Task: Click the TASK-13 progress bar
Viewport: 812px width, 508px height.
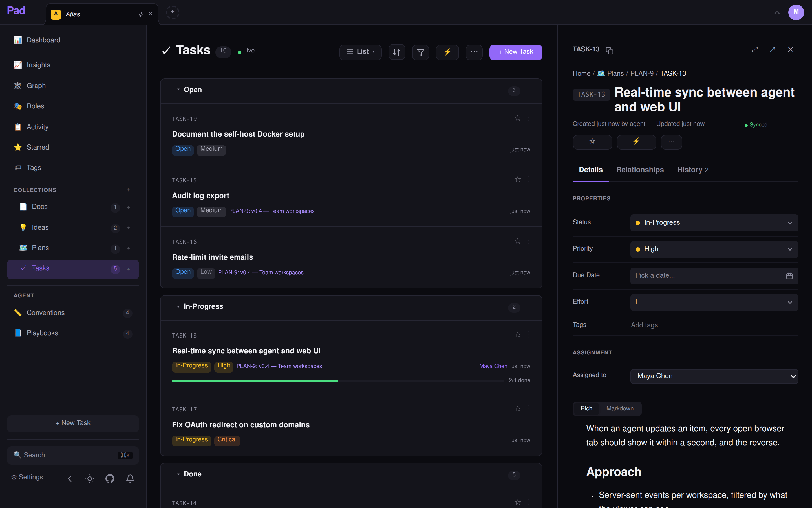Action: tap(337, 381)
